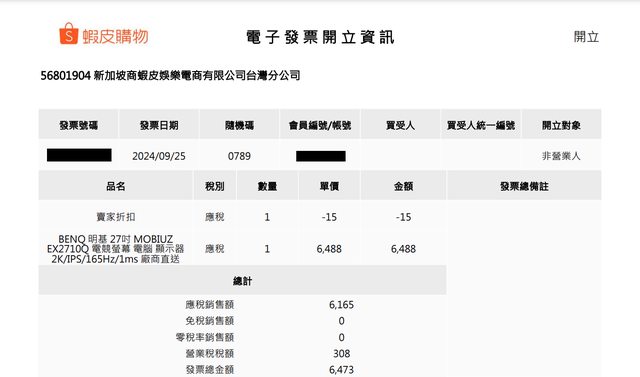The height and width of the screenshot is (377, 640).
Task: Click the 開立 label at top right
Action: point(586,37)
